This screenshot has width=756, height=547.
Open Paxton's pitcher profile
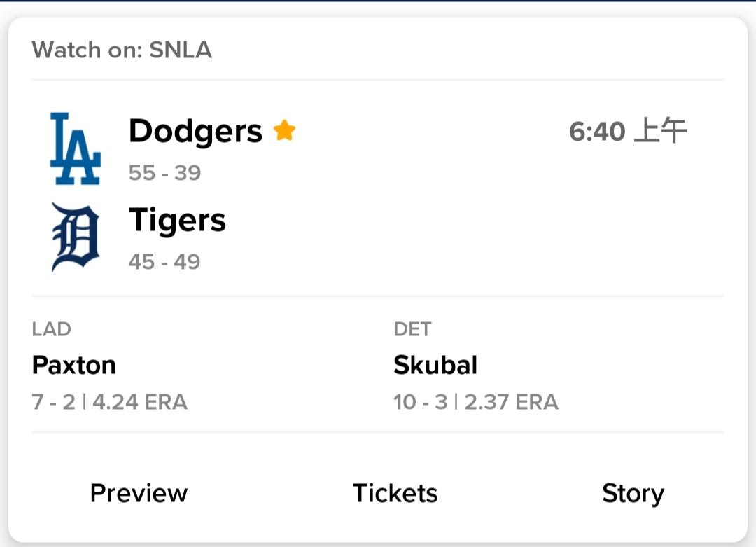click(73, 365)
